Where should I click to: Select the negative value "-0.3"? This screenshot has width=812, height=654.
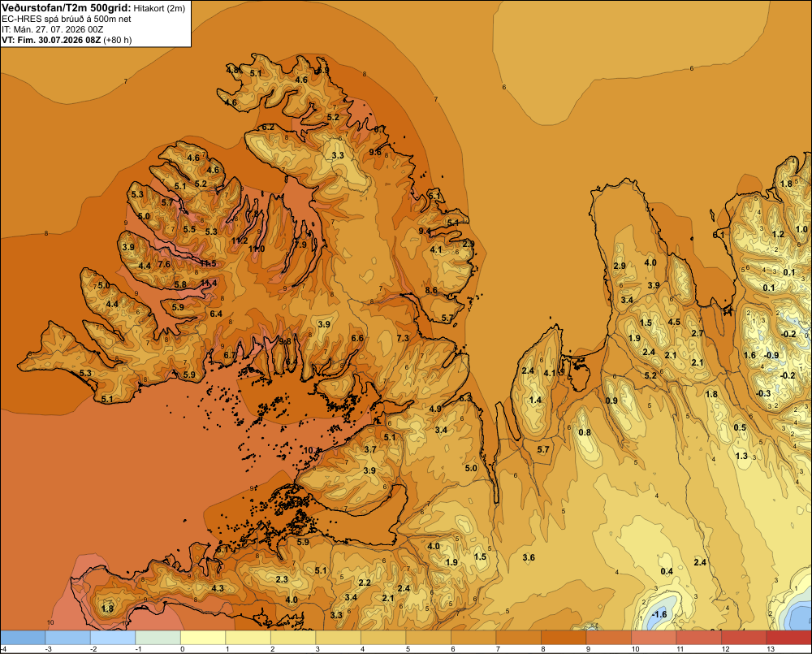point(763,393)
